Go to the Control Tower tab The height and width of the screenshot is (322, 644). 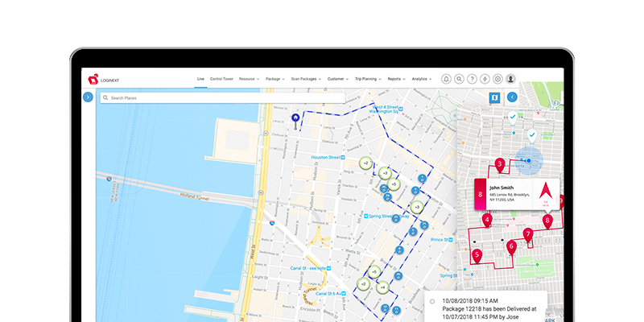[x=221, y=79]
